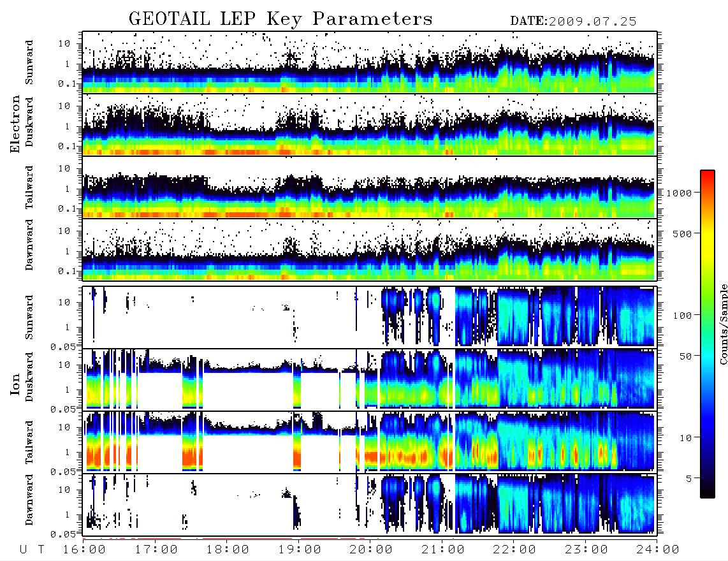728x561 pixels.
Task: Click the colorbar "500" tick label
Action: point(682,233)
